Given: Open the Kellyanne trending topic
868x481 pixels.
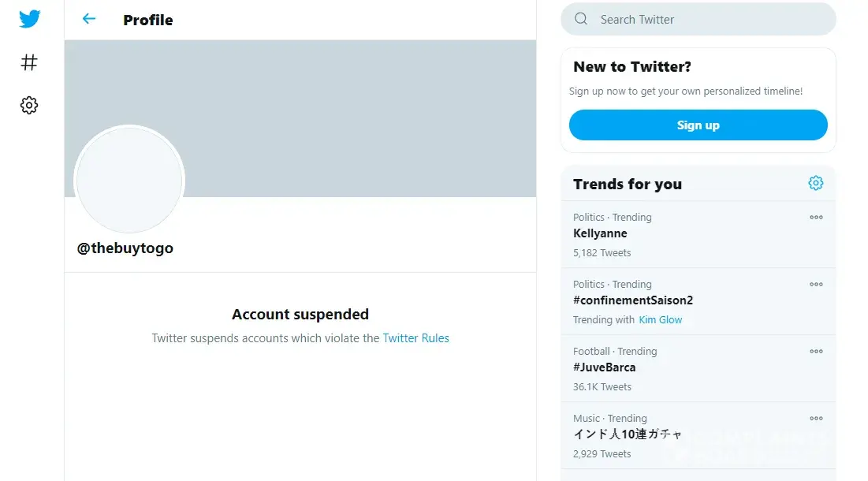Looking at the screenshot, I should pyautogui.click(x=600, y=233).
